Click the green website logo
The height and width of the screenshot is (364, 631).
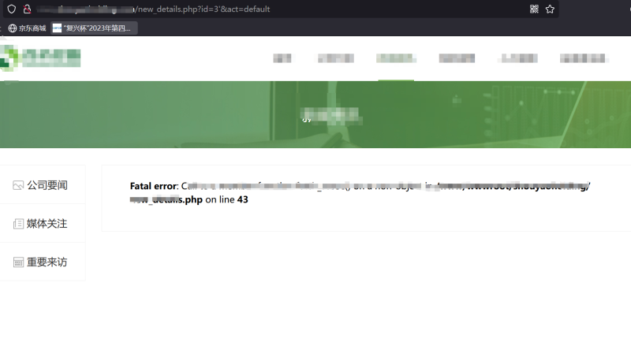[41, 58]
